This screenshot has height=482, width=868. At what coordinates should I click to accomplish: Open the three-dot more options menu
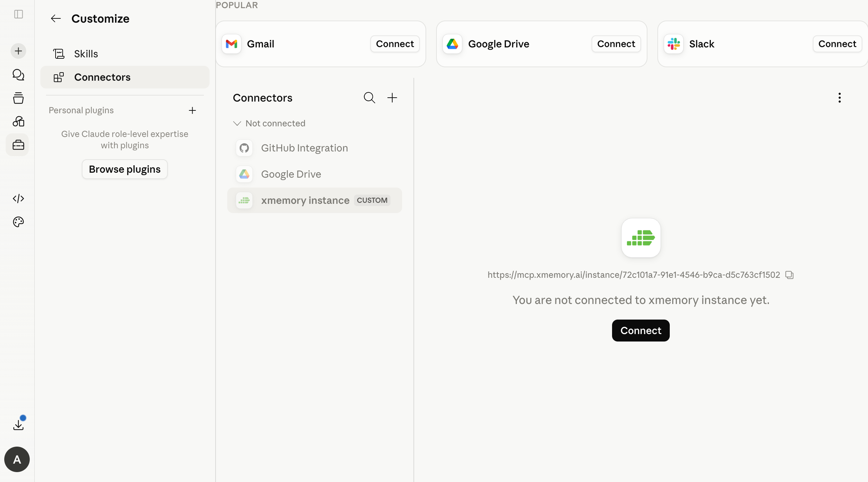pyautogui.click(x=840, y=98)
